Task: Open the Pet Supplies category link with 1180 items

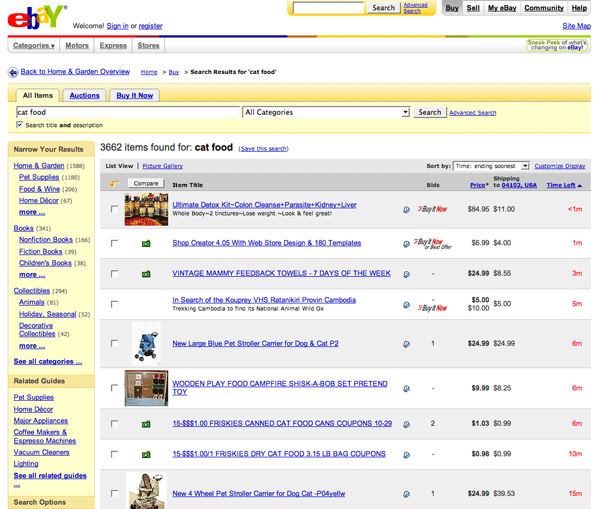Action: 39,177
